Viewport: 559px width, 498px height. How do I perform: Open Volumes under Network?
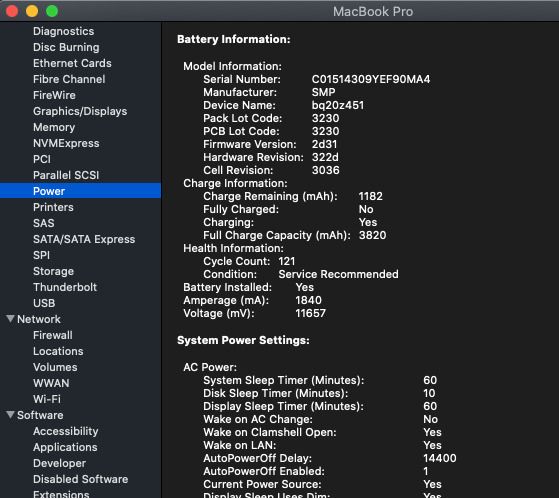55,367
